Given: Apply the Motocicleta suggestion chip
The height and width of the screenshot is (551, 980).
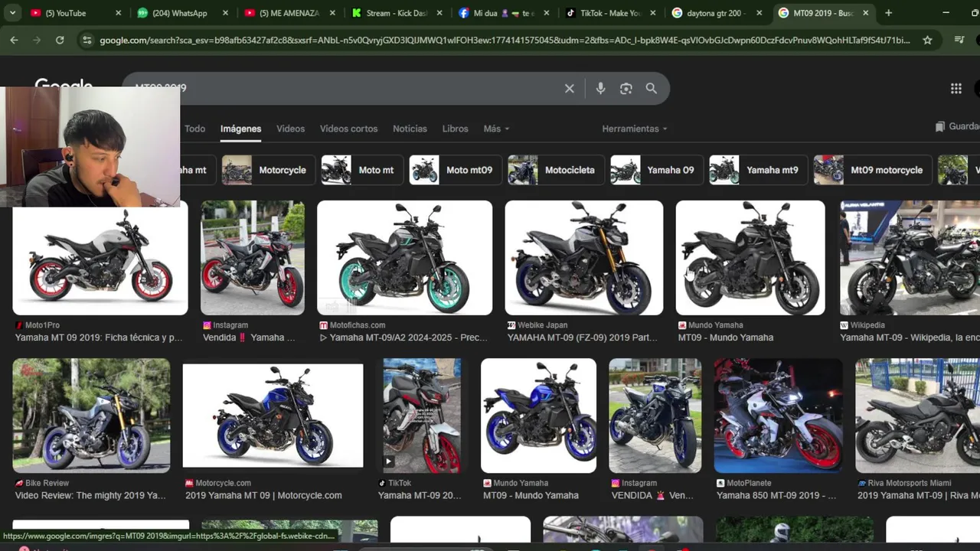Looking at the screenshot, I should click(x=555, y=170).
